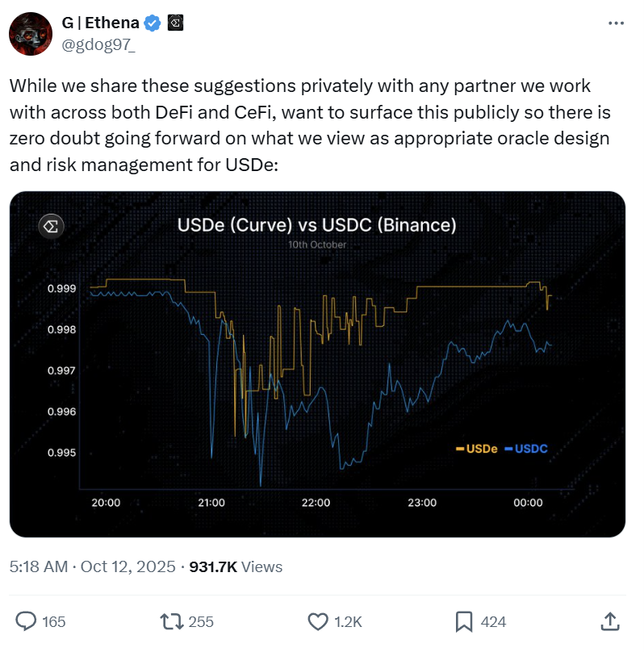Click the yellow USDe legend label
The image size is (644, 652).
click(x=477, y=449)
